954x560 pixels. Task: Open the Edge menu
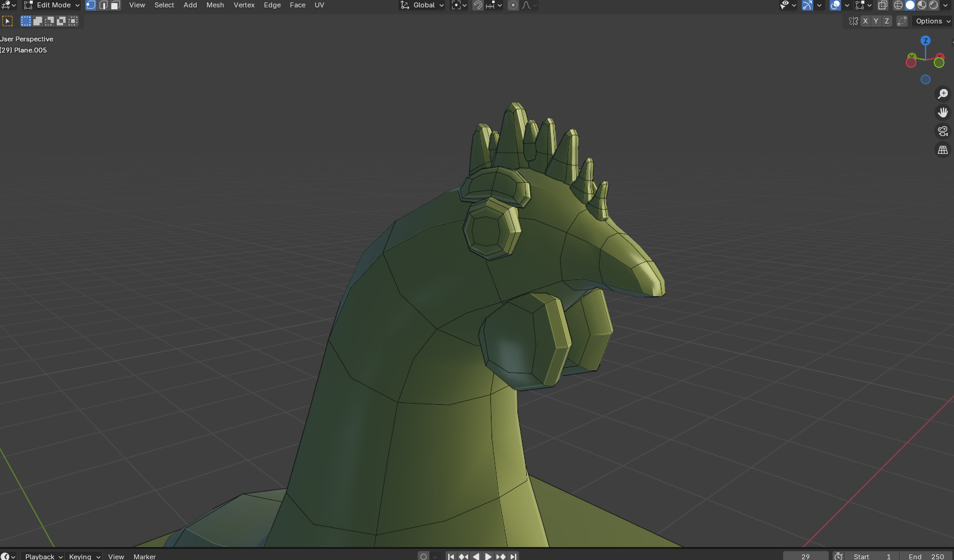point(272,5)
